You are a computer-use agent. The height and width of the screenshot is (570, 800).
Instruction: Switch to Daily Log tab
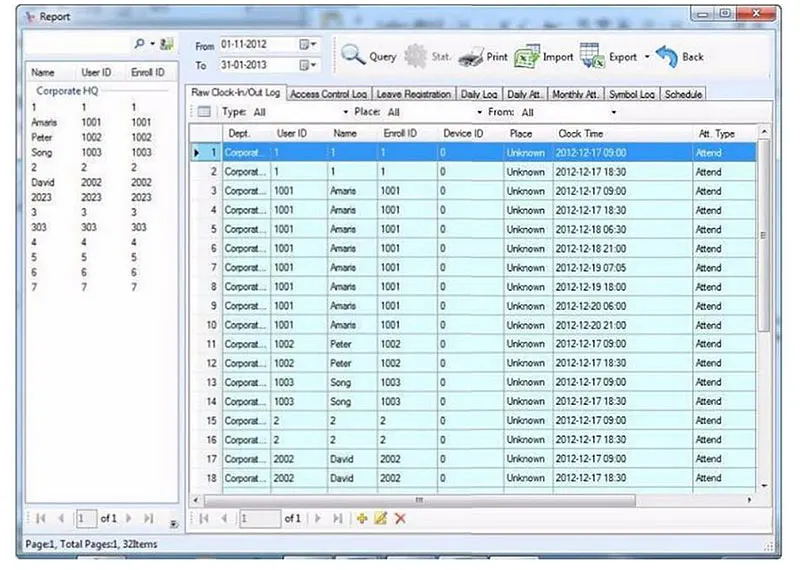click(x=479, y=94)
